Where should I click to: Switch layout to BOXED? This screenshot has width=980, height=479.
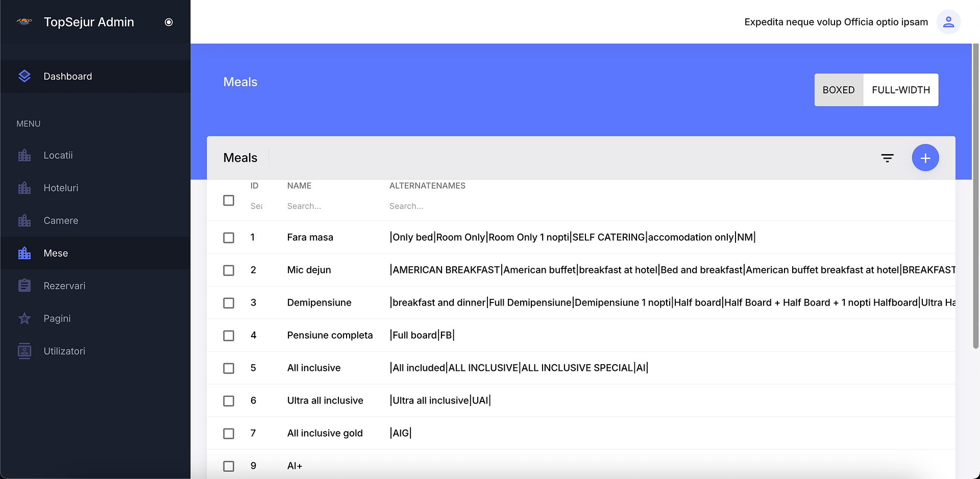tap(839, 90)
